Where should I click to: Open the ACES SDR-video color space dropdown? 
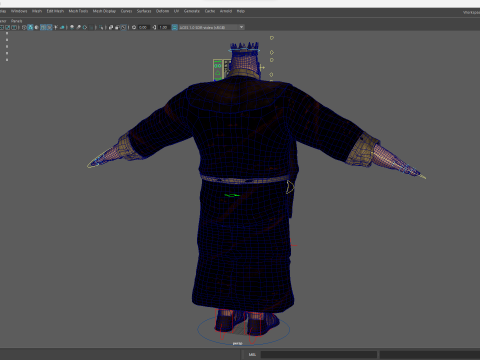click(212, 27)
